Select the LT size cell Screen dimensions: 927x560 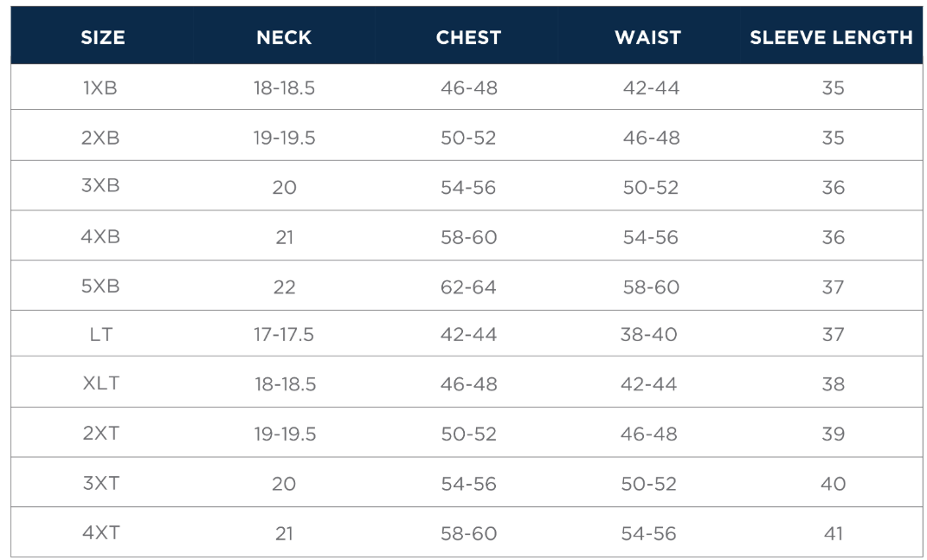point(100,334)
